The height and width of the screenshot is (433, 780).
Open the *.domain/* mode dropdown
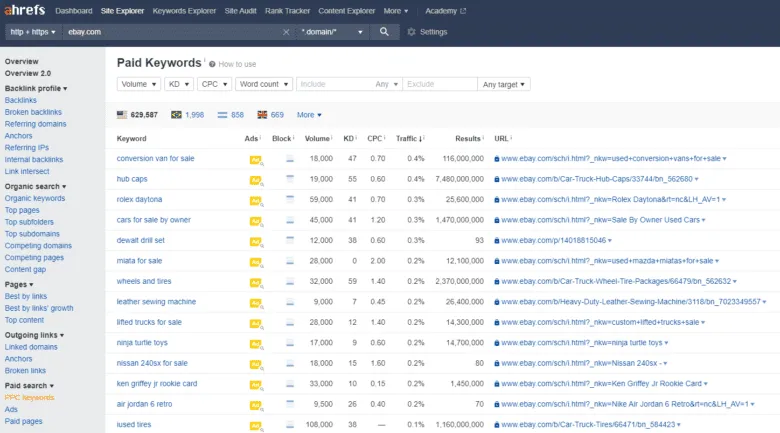[x=332, y=32]
